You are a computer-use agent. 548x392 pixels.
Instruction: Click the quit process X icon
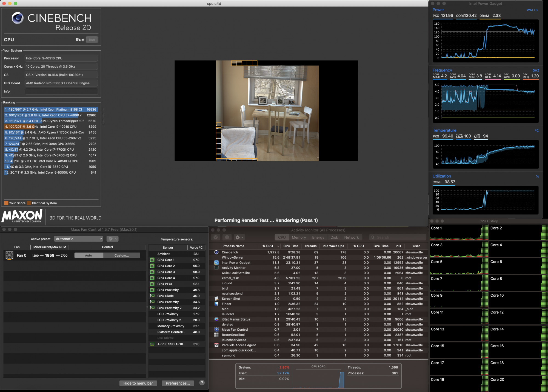coord(216,237)
